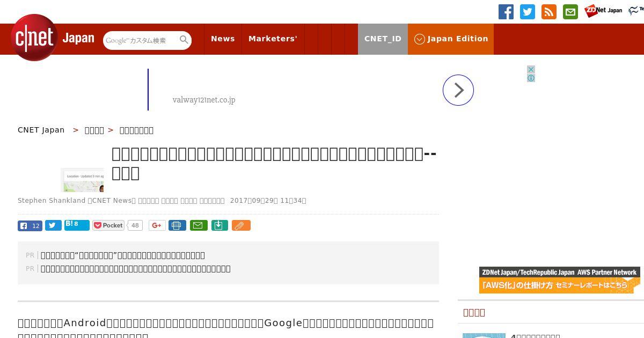Expand the Japan Edition dropdown
The image size is (644, 338).
451,39
